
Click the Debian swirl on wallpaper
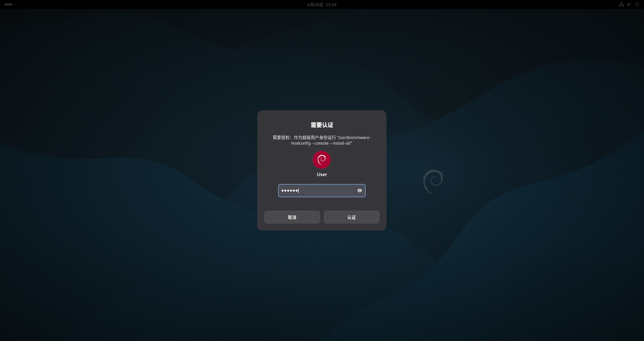[433, 182]
